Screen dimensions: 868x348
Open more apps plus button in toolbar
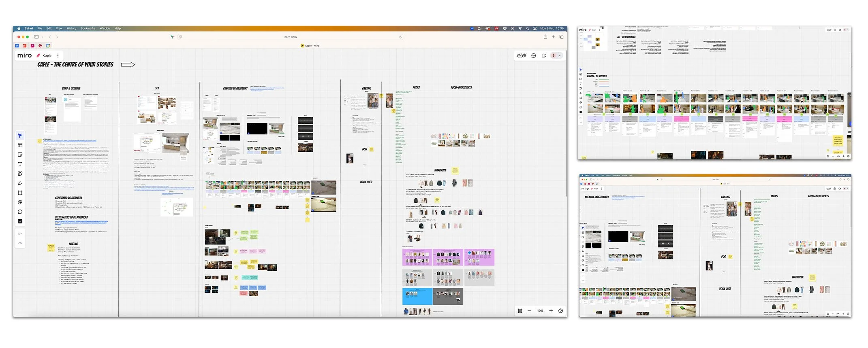point(20,221)
